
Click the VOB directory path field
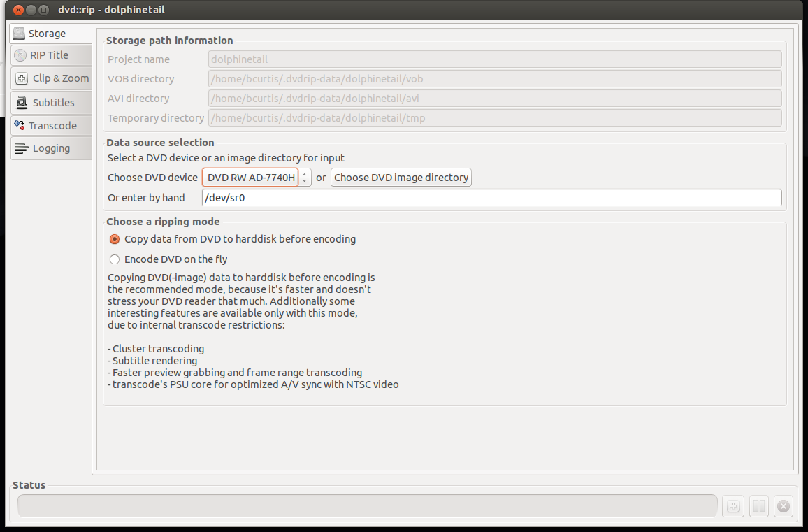tap(494, 79)
